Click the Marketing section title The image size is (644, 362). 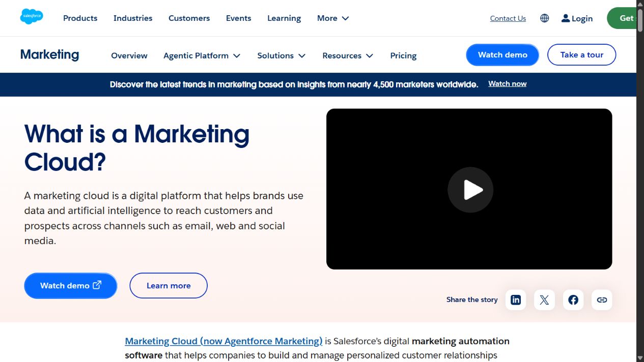point(49,55)
